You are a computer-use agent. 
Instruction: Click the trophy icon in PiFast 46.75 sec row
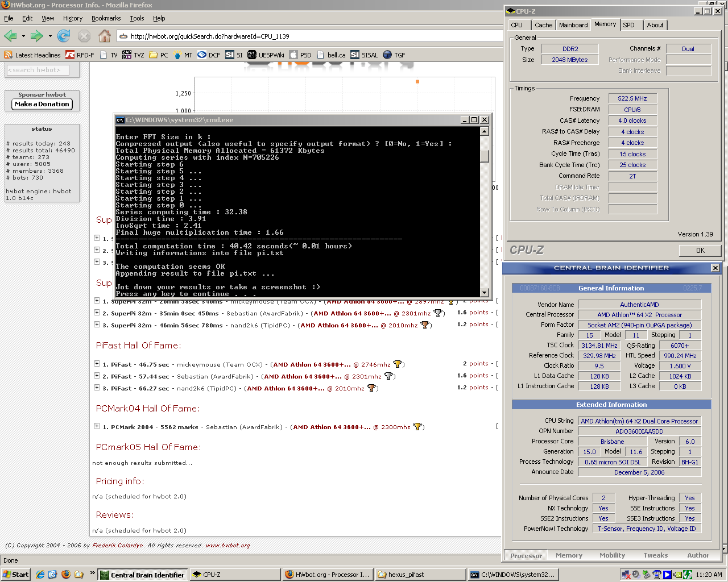(x=398, y=364)
